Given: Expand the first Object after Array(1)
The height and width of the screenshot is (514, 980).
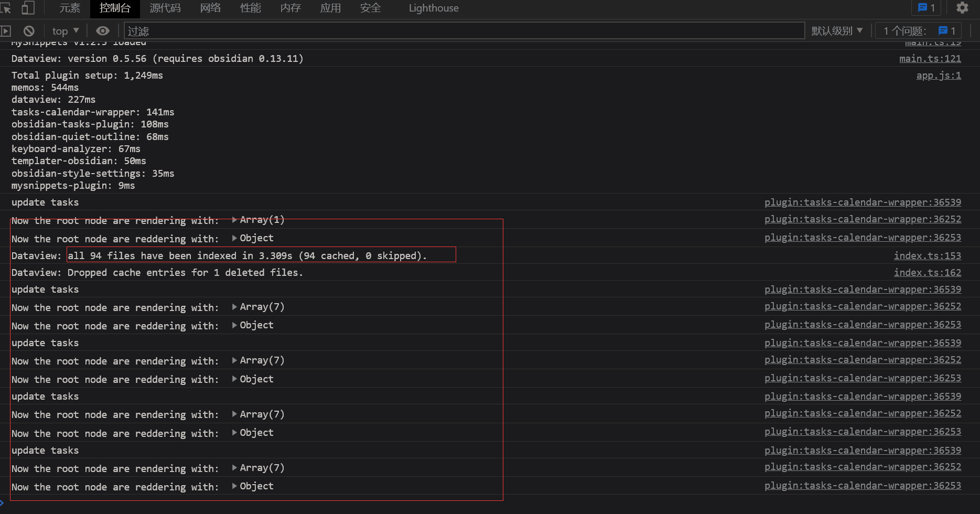Looking at the screenshot, I should pos(253,238).
